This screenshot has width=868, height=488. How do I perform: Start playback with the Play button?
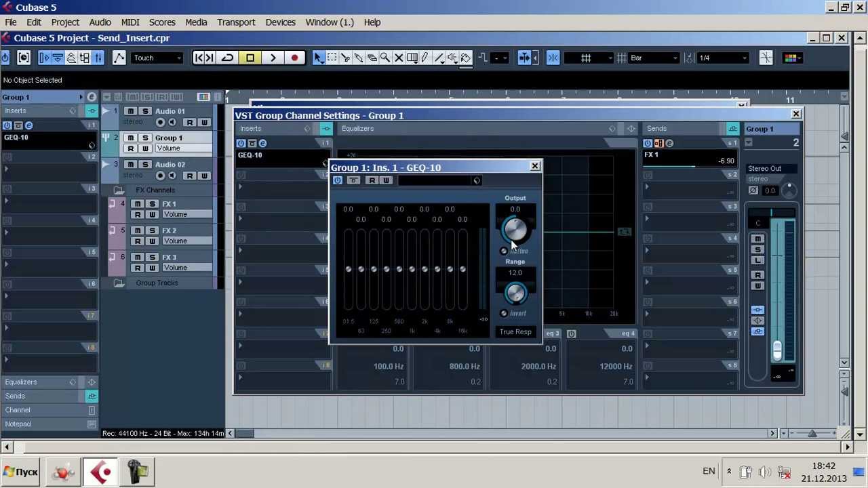coord(273,58)
